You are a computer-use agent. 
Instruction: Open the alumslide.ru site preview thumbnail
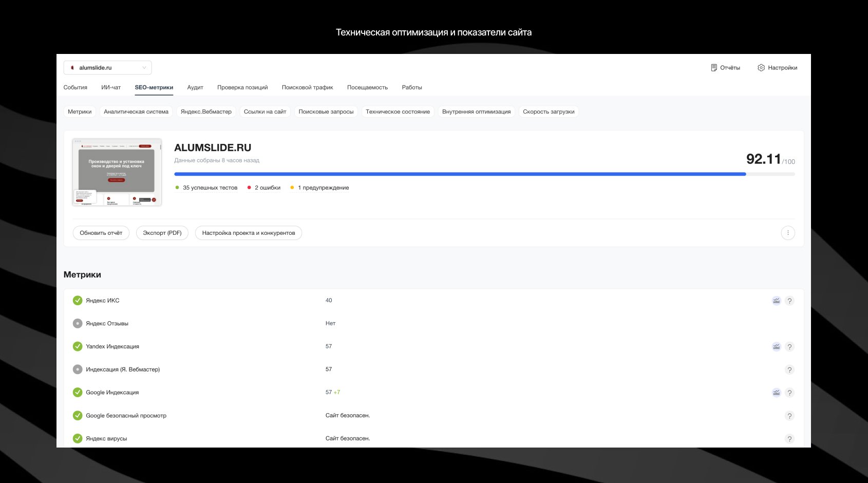click(x=117, y=172)
